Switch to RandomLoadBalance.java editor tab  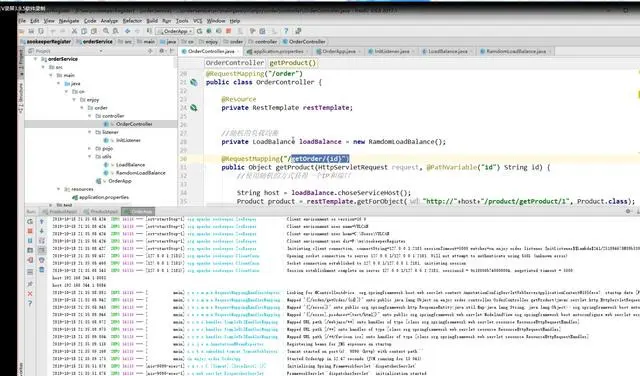(x=516, y=51)
